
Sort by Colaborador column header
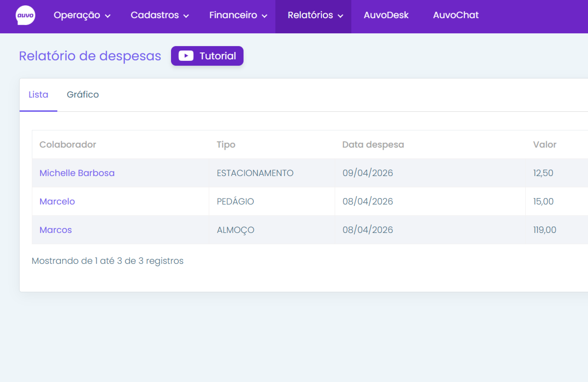point(68,144)
